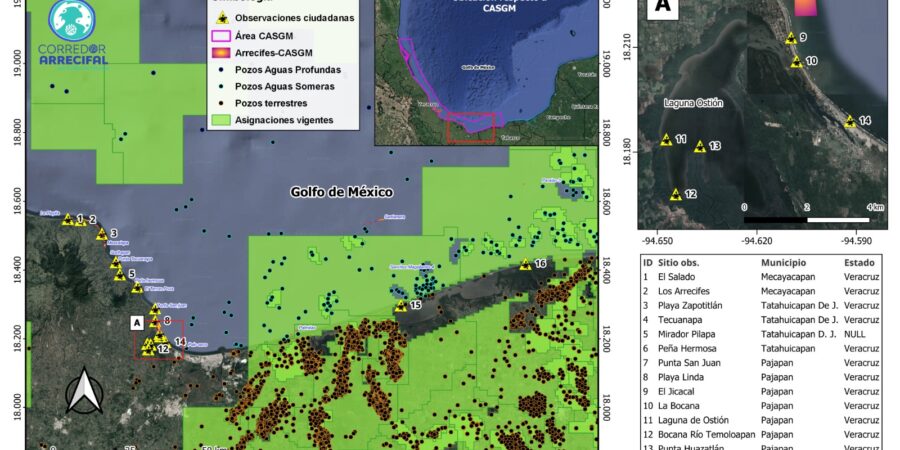Click the Observaciones ciudadanas legend symbol

224,19
